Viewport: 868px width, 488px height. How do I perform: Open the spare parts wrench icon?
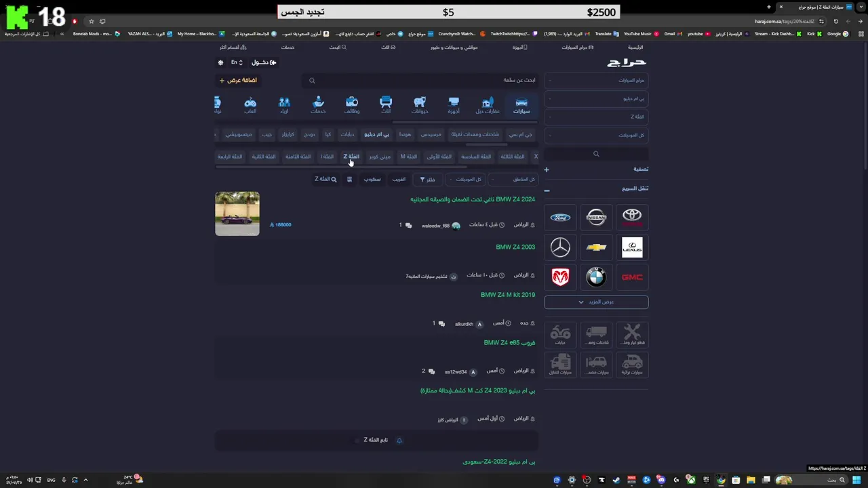[x=632, y=334]
